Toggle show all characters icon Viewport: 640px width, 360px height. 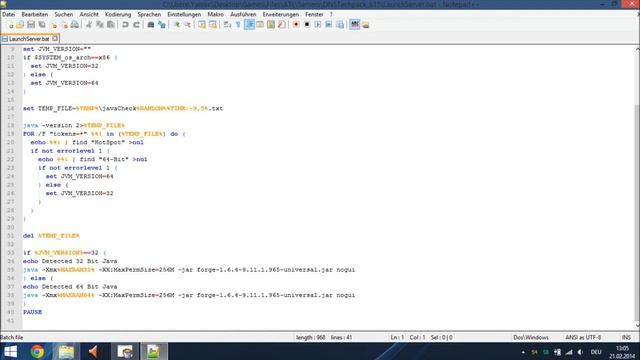[x=238, y=25]
